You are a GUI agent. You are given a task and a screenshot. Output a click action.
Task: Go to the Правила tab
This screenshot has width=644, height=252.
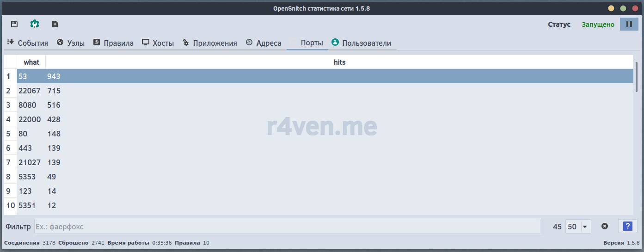[x=113, y=43]
